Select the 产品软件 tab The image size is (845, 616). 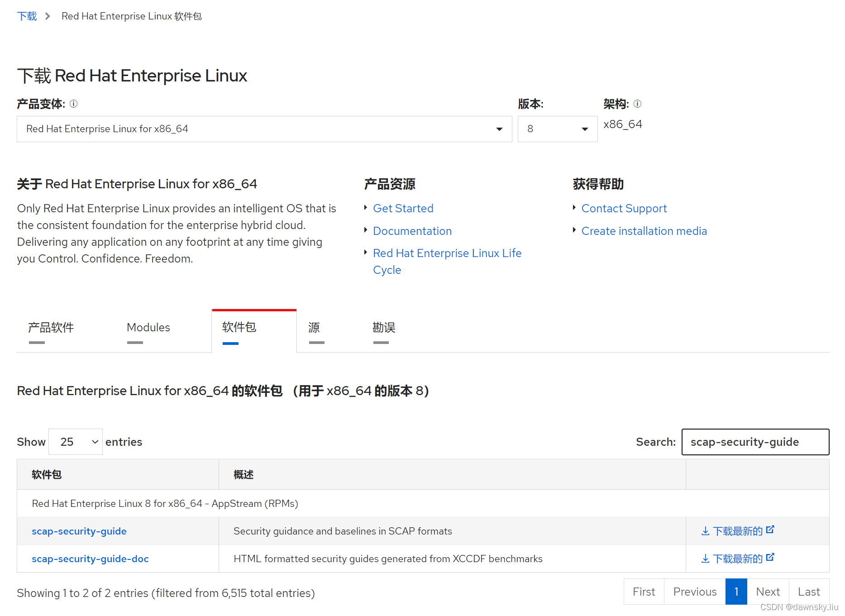[50, 327]
